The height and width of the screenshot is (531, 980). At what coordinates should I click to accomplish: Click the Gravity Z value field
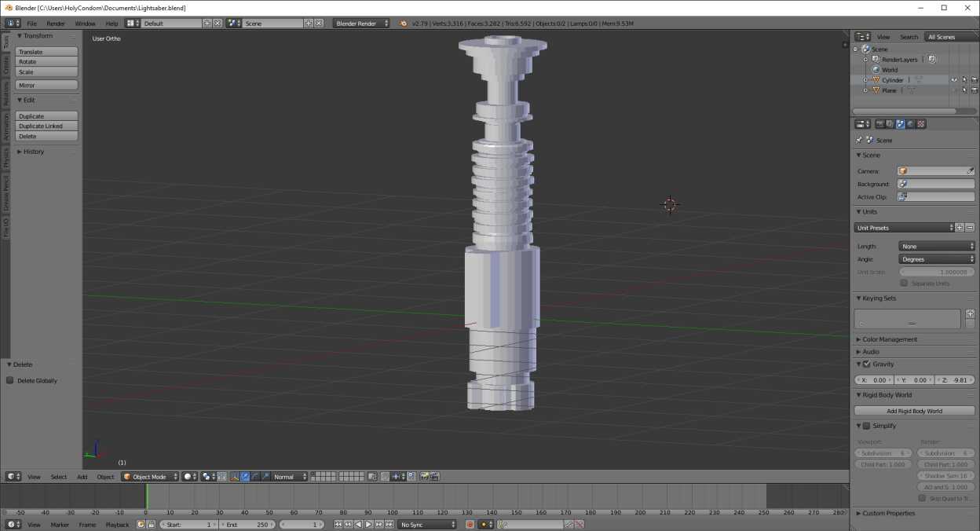pyautogui.click(x=955, y=380)
